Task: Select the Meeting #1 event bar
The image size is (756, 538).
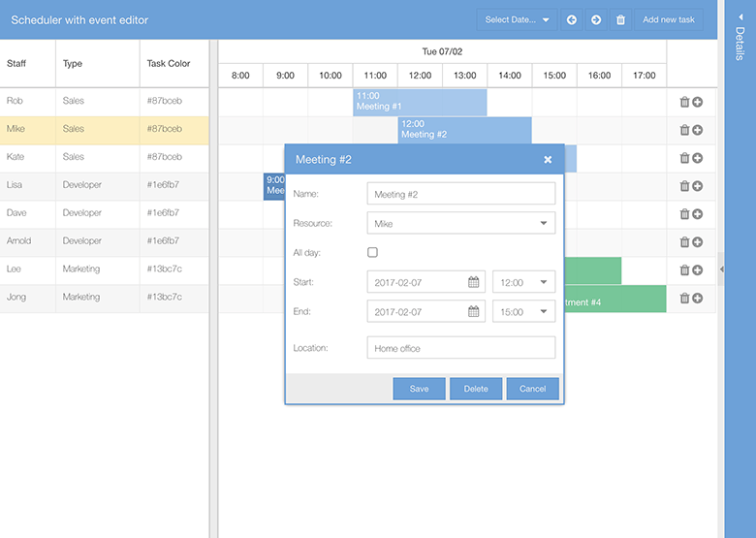Action: 420,102
